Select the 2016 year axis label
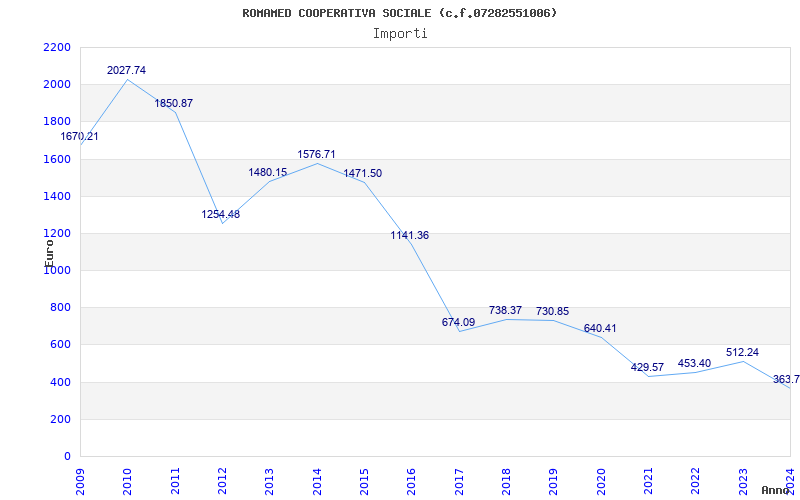Image resolution: width=800 pixels, height=500 pixels. pos(412,481)
